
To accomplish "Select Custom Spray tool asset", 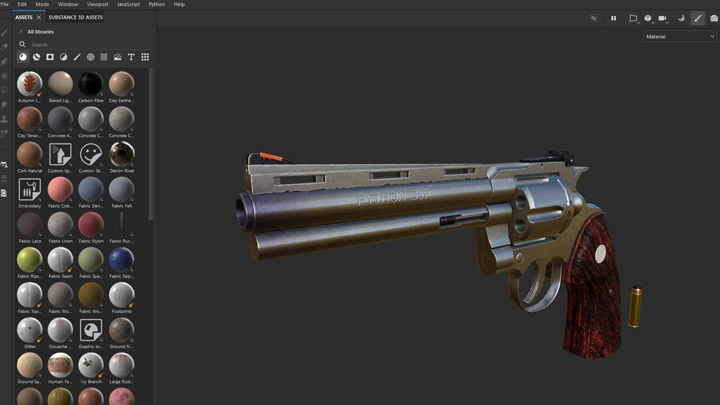I will tap(60, 154).
